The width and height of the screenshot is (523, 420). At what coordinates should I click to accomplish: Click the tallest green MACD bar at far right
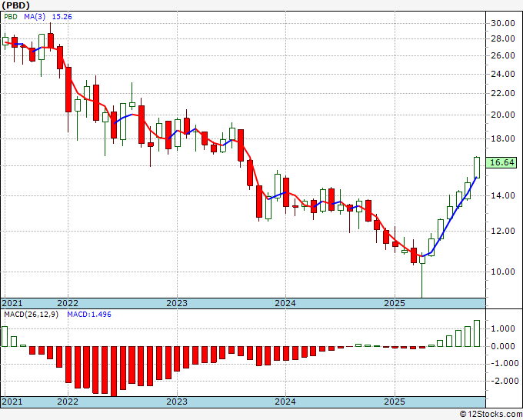tap(477, 334)
